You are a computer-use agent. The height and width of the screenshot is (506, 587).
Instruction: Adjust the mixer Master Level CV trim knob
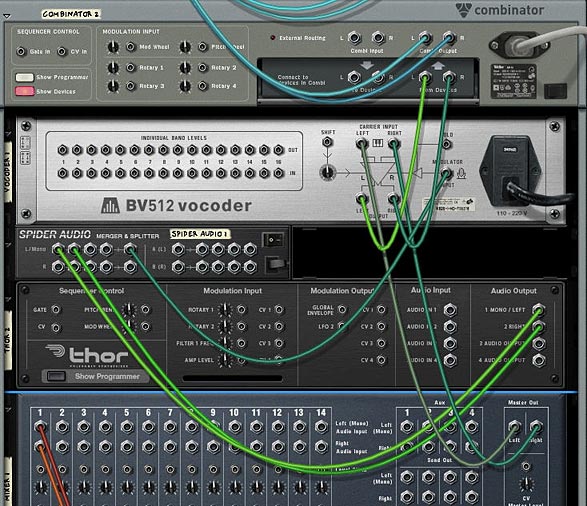pyautogui.click(x=527, y=484)
